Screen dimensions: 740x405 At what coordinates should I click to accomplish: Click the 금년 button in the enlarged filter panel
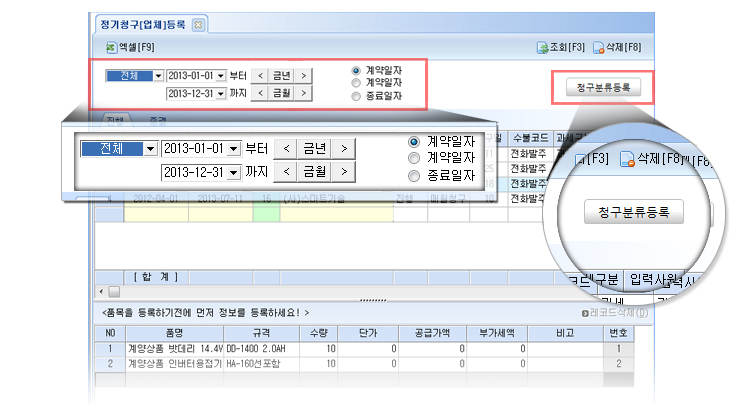click(x=315, y=148)
